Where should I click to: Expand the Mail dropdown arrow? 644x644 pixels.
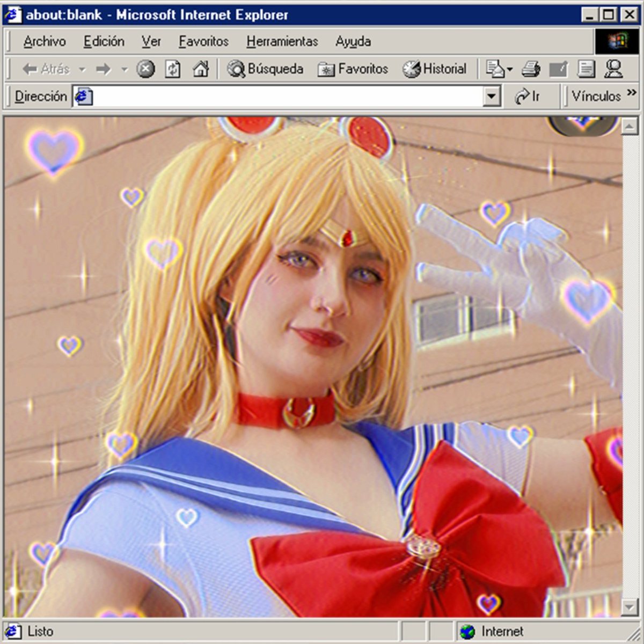point(510,69)
